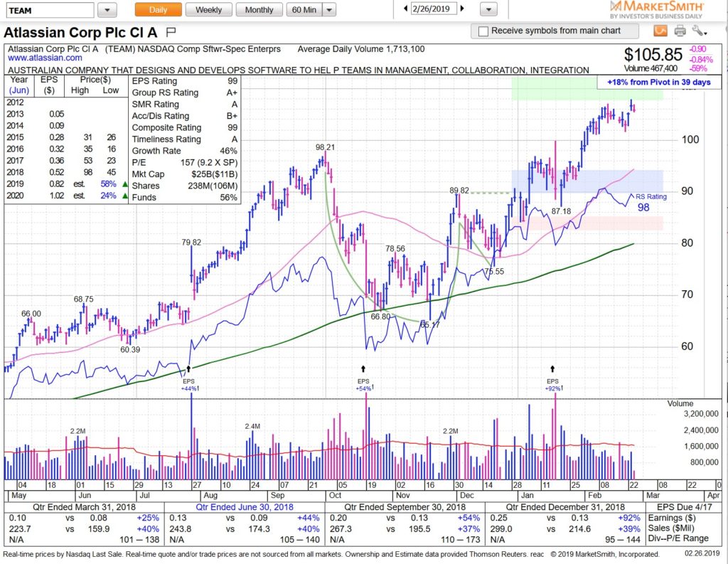This screenshot has width=728, height=564.
Task: Click the EPS Rating row in ratings panel
Action: point(184,81)
